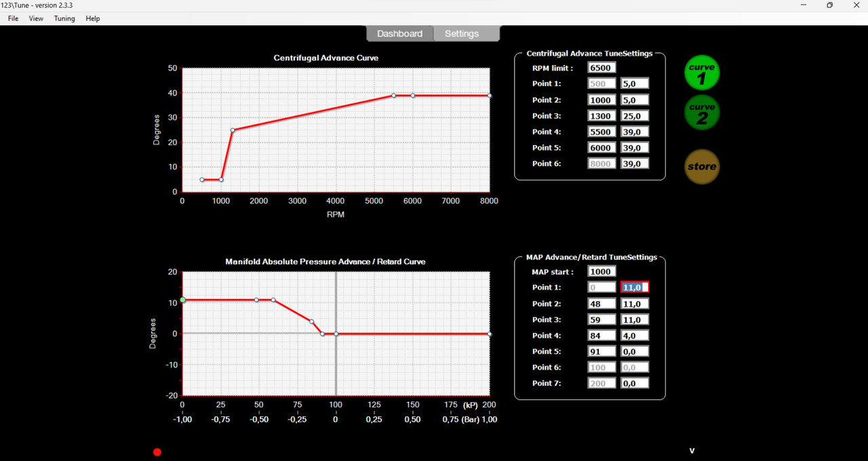Edit MAP Point 4 pressure 84 field
This screenshot has width=868, height=461.
[601, 335]
